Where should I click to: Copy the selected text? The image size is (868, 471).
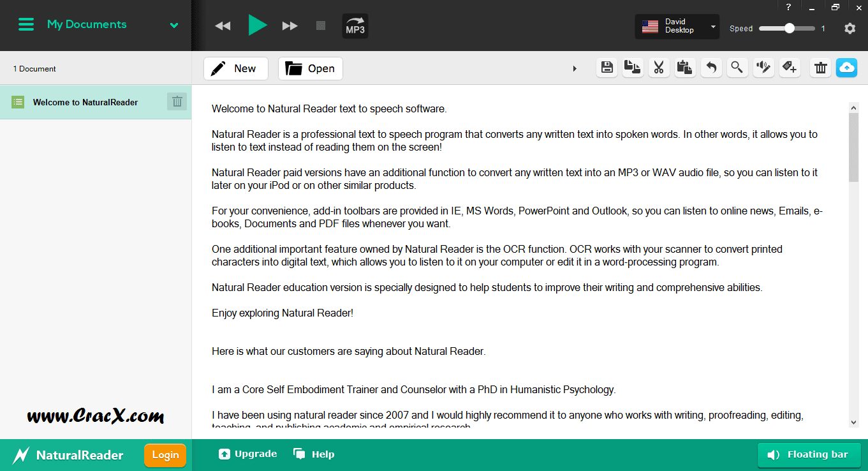633,68
